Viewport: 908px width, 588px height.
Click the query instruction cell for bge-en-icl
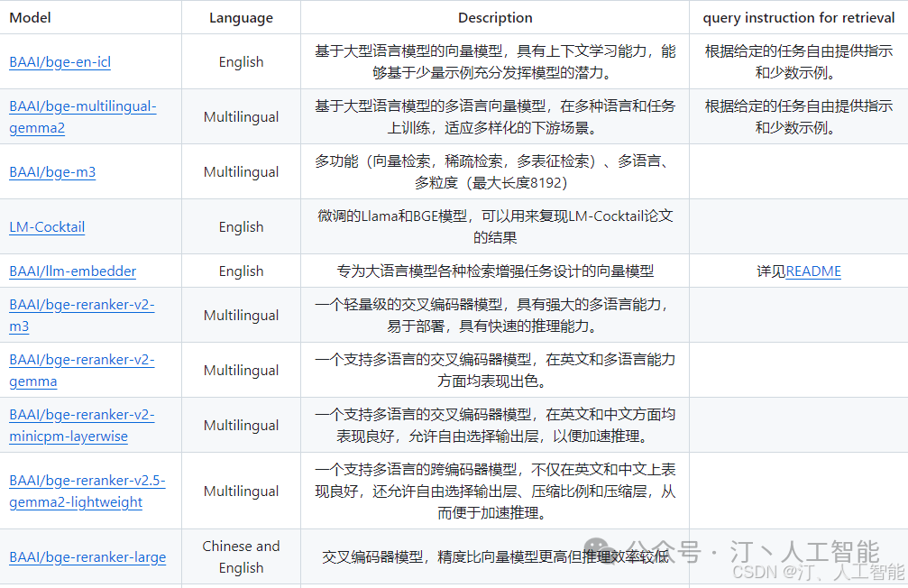coord(799,62)
